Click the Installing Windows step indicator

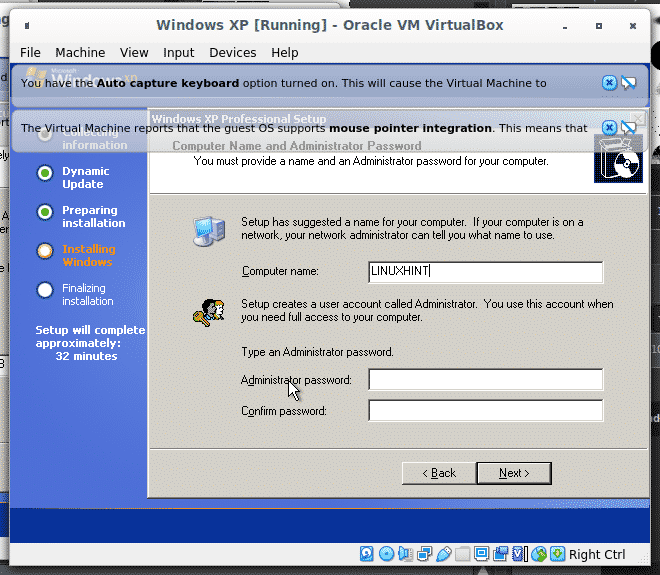[45, 251]
